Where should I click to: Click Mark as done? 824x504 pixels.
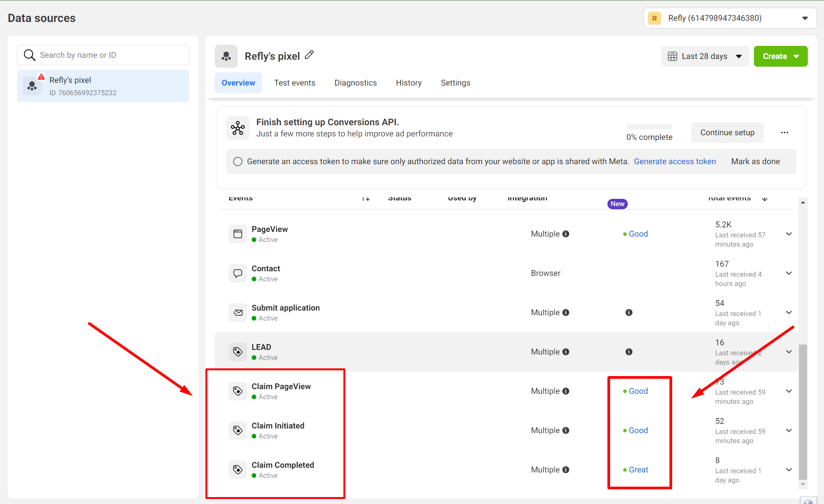[755, 161]
